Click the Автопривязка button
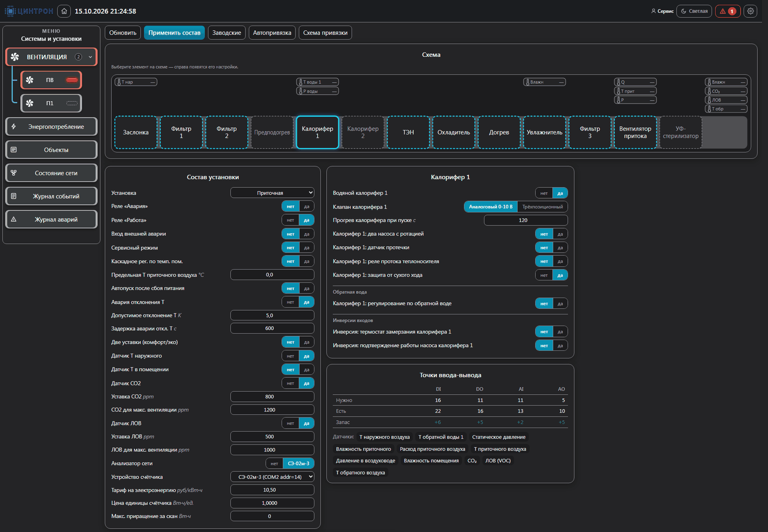768x532 pixels. coord(272,33)
